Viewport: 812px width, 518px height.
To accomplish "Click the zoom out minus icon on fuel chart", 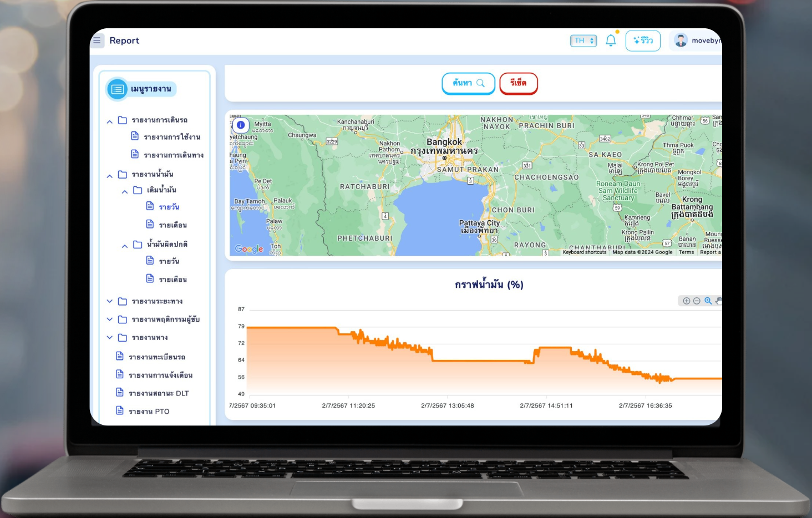I will point(697,301).
